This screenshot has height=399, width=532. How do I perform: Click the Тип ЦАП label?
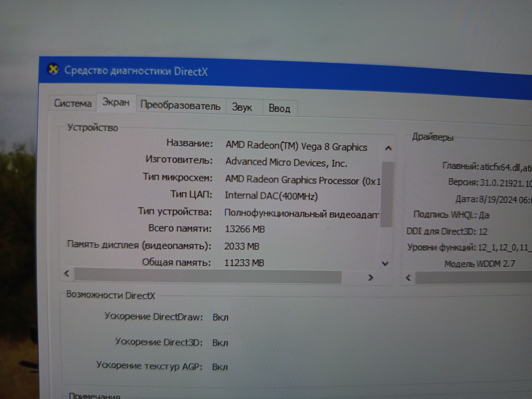(x=191, y=194)
